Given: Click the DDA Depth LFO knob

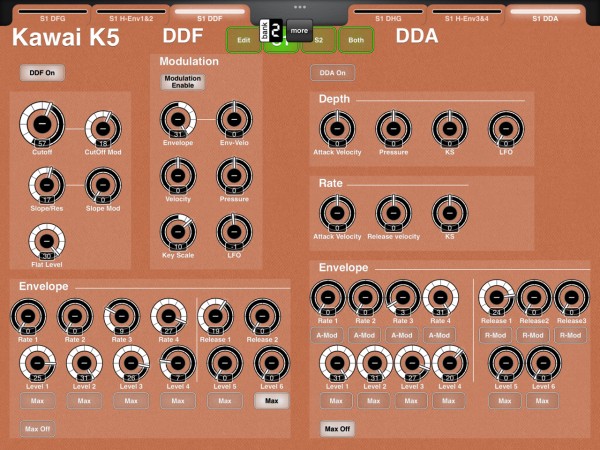Looking at the screenshot, I should pos(506,129).
